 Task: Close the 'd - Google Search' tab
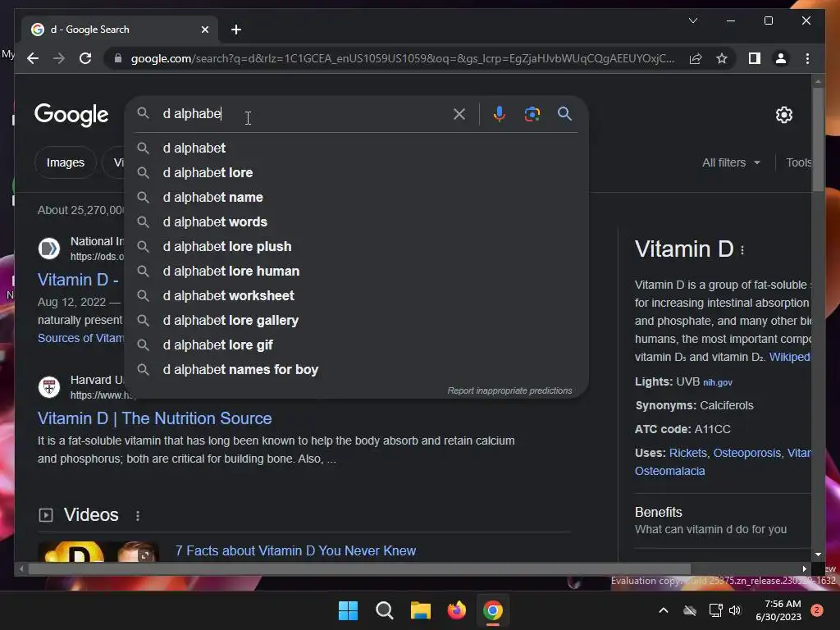204,30
